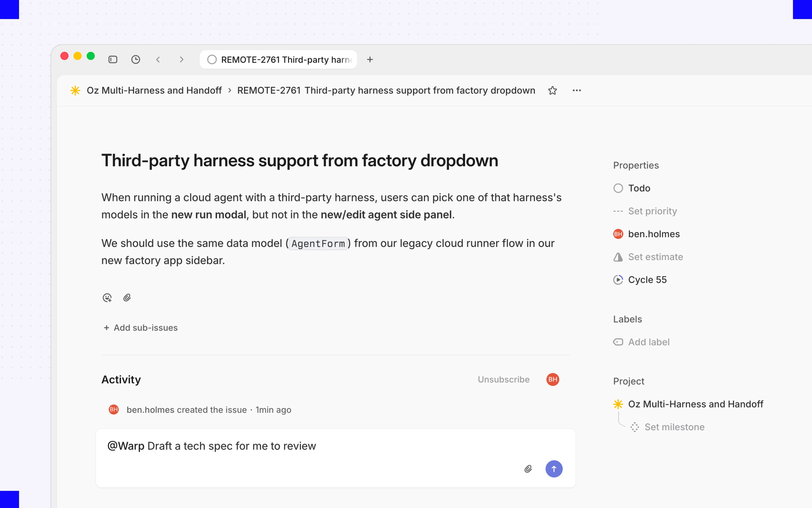Open a new tab with plus icon
The width and height of the screenshot is (812, 508).
[x=370, y=60]
